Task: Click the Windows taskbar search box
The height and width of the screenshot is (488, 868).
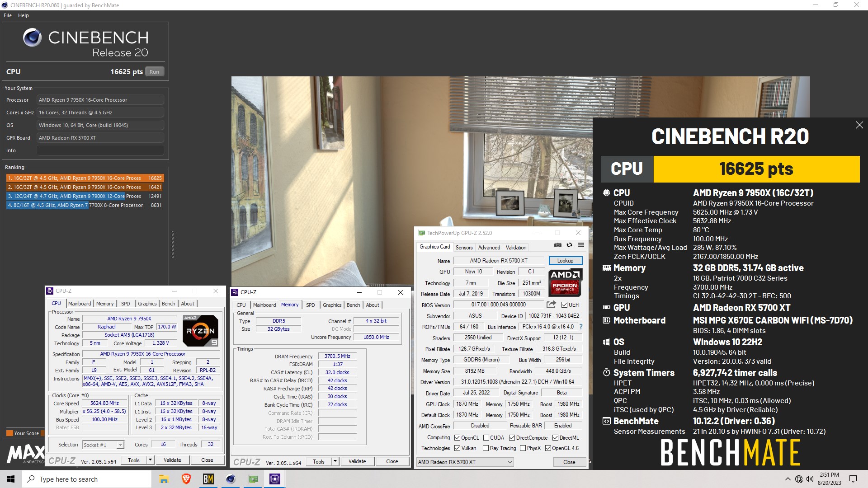Action: (87, 479)
